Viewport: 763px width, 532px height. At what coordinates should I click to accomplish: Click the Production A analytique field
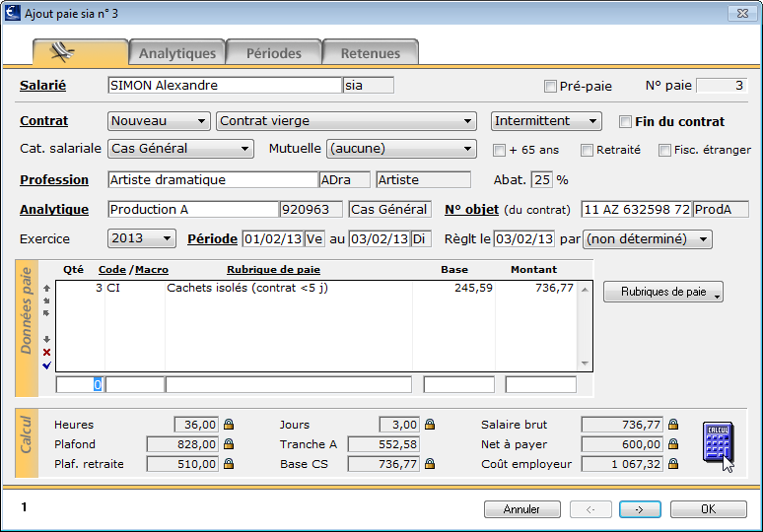tap(192, 209)
